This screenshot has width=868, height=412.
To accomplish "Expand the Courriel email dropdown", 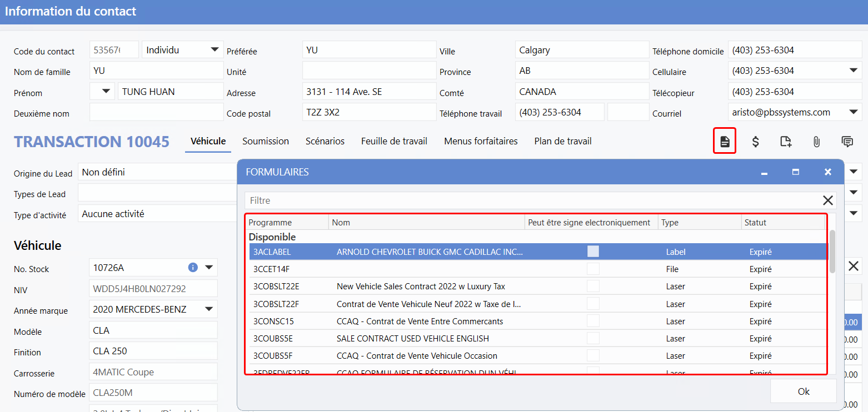I will pos(854,112).
